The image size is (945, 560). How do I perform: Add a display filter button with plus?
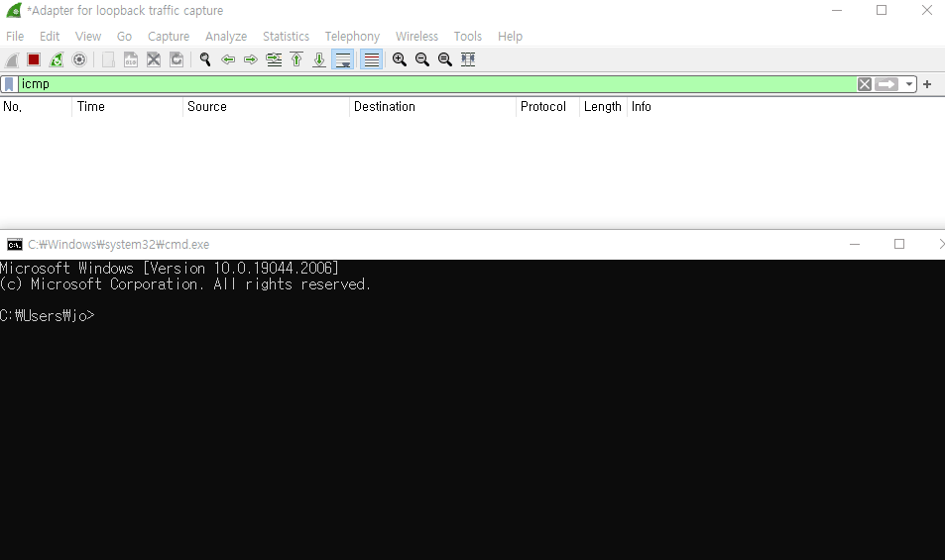pos(927,84)
